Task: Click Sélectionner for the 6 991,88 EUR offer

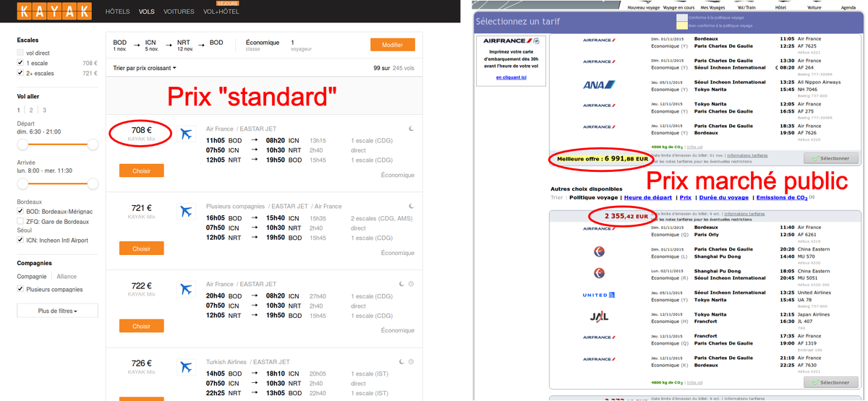Action: [830, 158]
